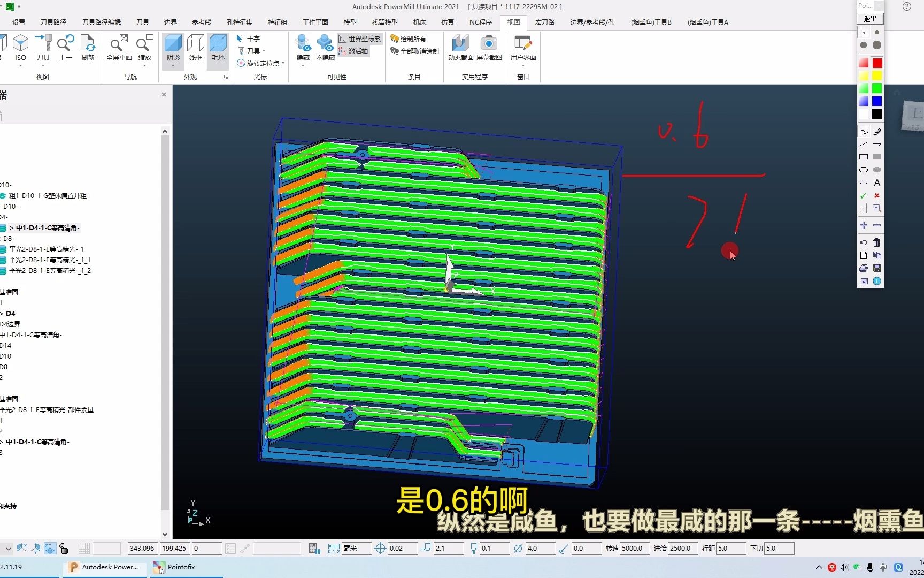Close the explorer panel with X

pyautogui.click(x=164, y=95)
